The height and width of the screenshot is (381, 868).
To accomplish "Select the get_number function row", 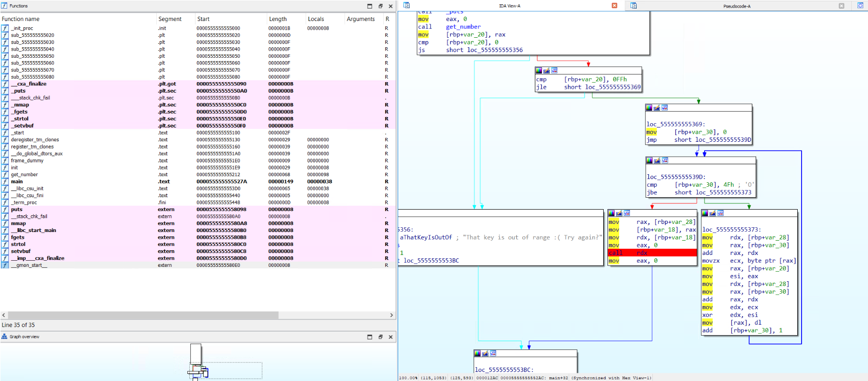I will tap(198, 175).
